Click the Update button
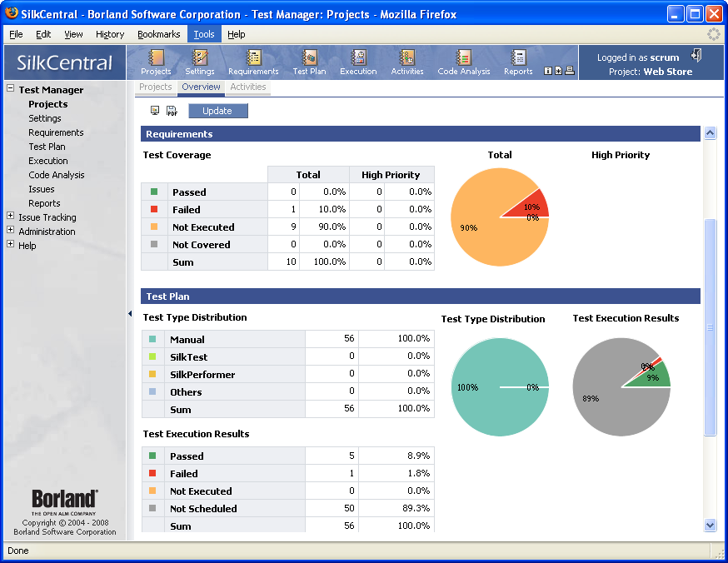This screenshot has width=728, height=563. (217, 111)
